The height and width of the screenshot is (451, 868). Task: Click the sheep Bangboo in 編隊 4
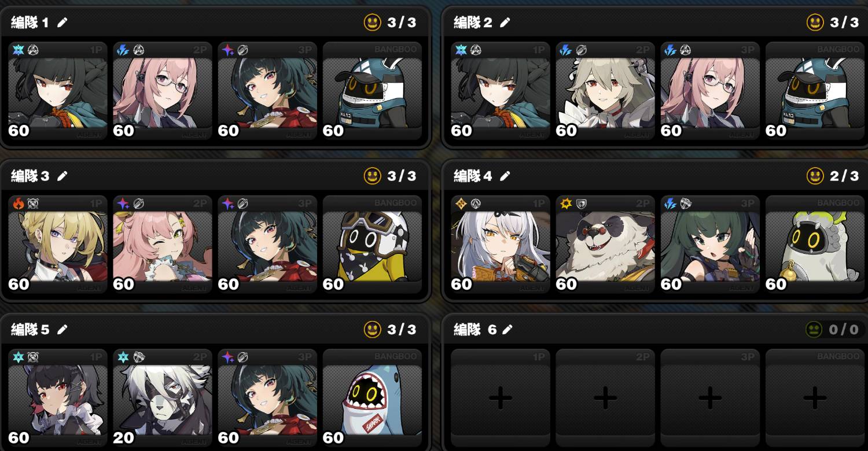[815, 244]
